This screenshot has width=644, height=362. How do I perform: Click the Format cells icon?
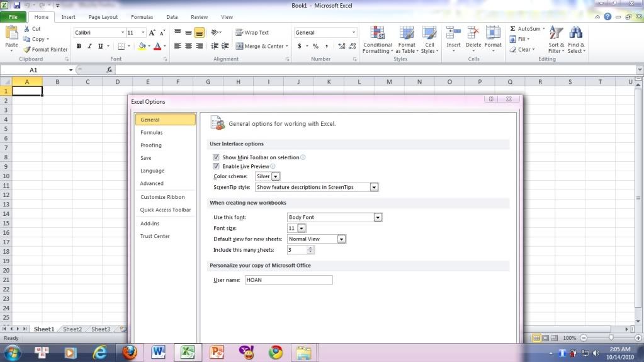(493, 33)
